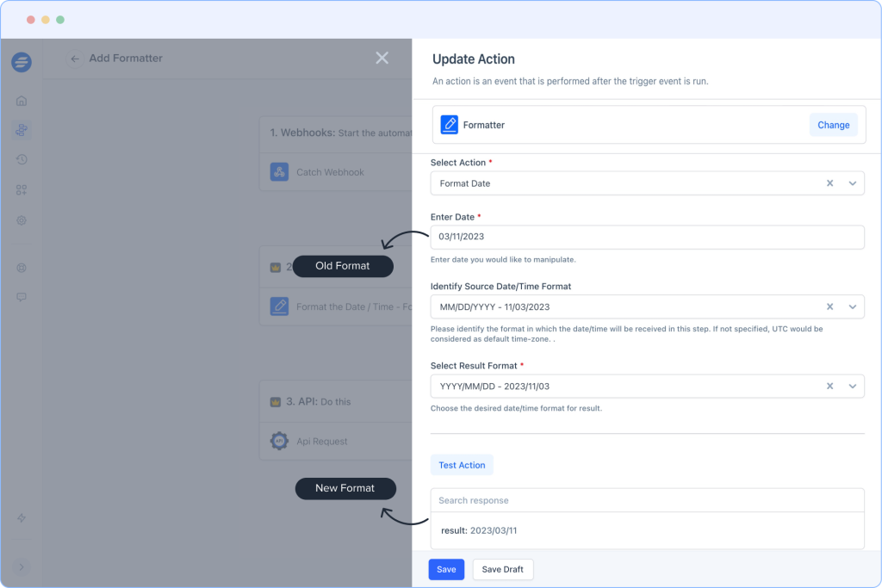Select the Automations workflow icon in sidebar

tap(21, 130)
